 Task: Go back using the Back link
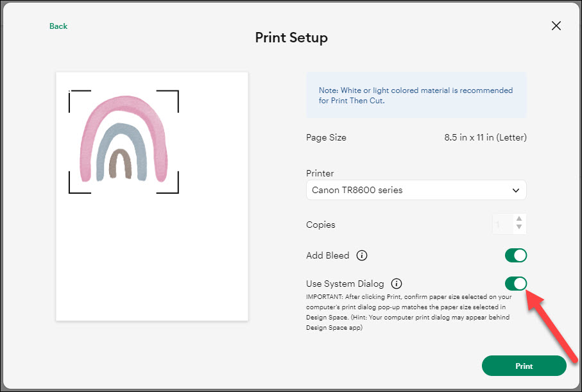click(x=58, y=26)
